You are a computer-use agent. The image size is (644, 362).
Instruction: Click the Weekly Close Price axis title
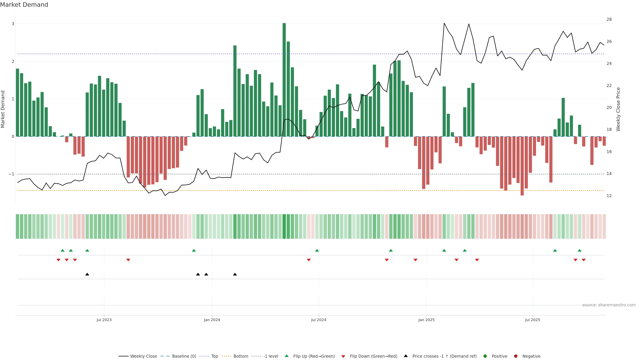tap(618, 109)
